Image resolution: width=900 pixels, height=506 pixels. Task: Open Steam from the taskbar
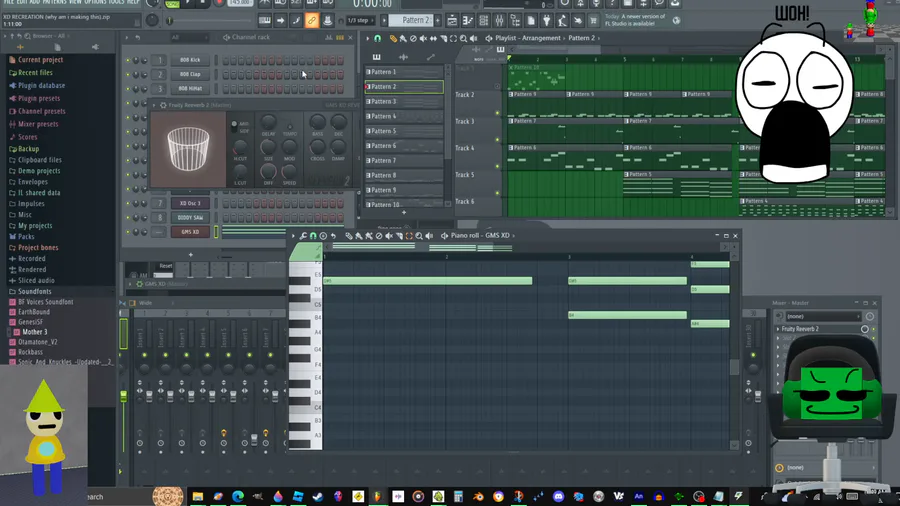click(318, 496)
